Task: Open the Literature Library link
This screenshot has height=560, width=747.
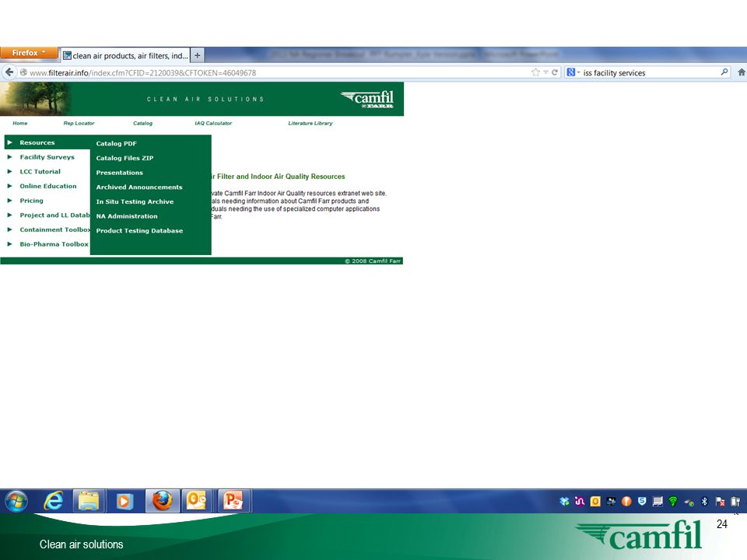Action: pos(310,123)
